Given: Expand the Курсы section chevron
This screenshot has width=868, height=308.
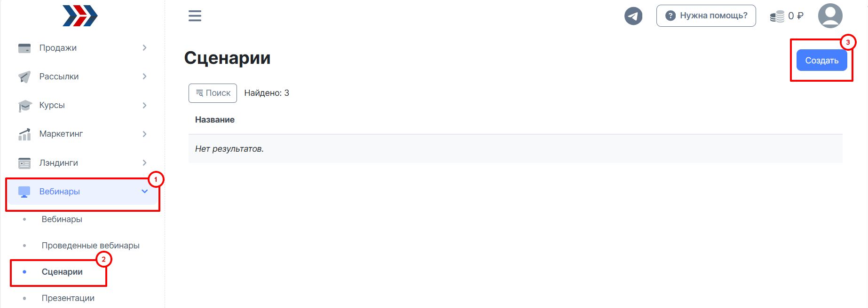Looking at the screenshot, I should point(144,106).
